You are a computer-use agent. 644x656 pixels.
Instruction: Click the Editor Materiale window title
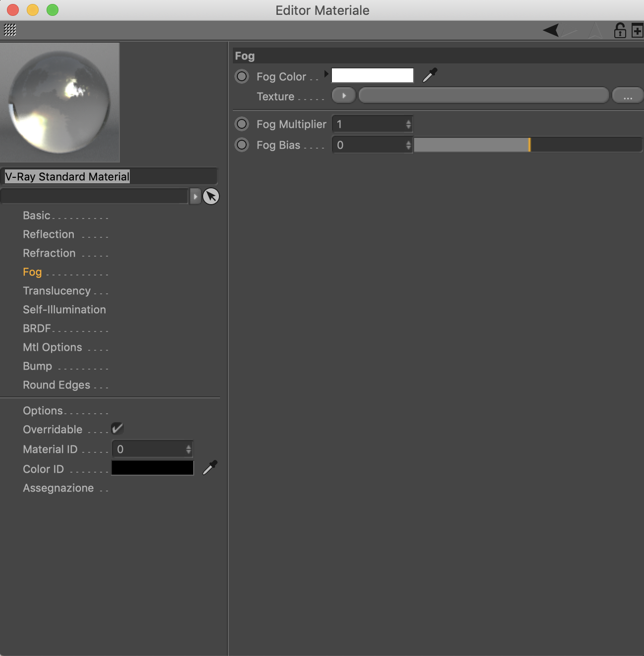click(x=322, y=10)
